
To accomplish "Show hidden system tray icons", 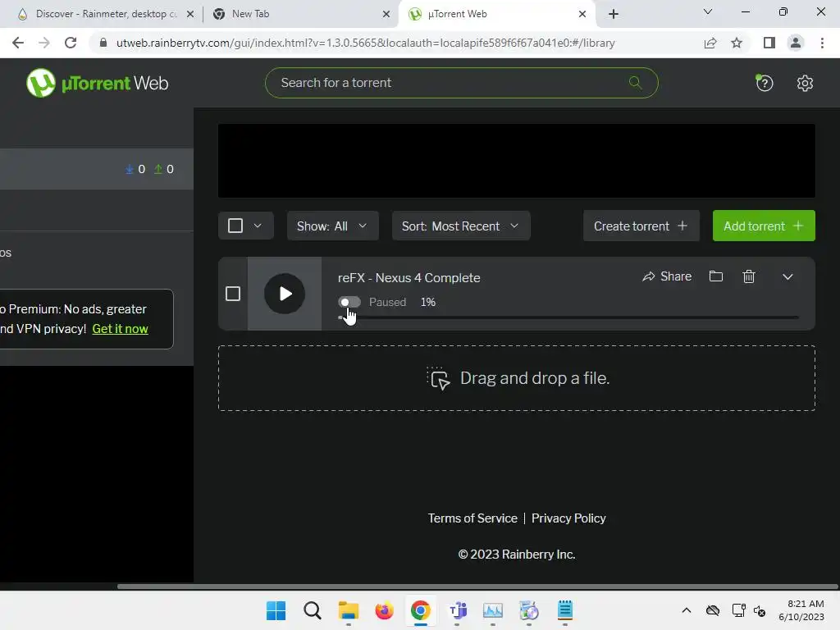I will click(x=687, y=610).
